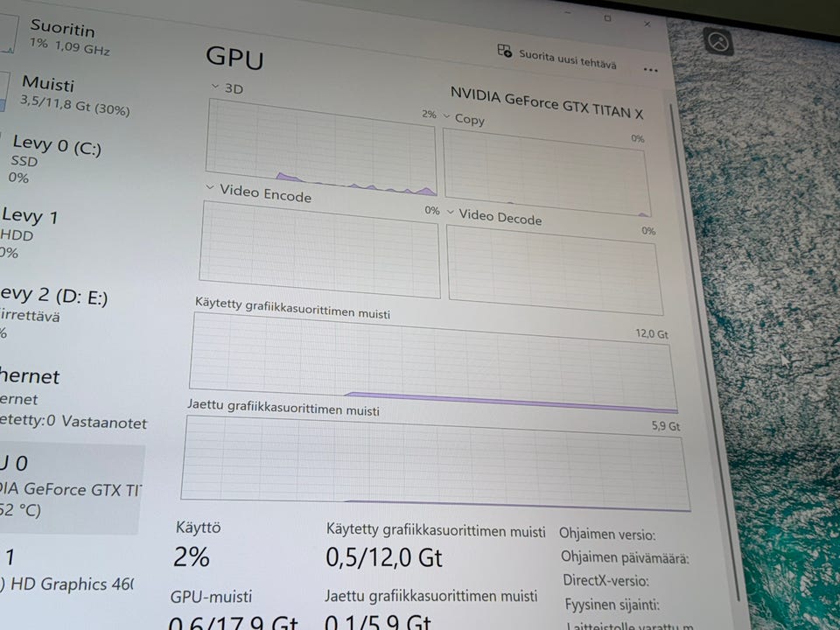Click the 1% 1,09 GHz processor text

pyautogui.click(x=70, y=46)
